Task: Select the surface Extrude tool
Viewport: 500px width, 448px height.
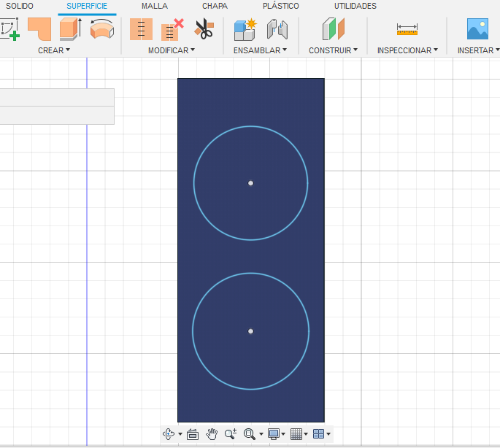Action: point(71,29)
